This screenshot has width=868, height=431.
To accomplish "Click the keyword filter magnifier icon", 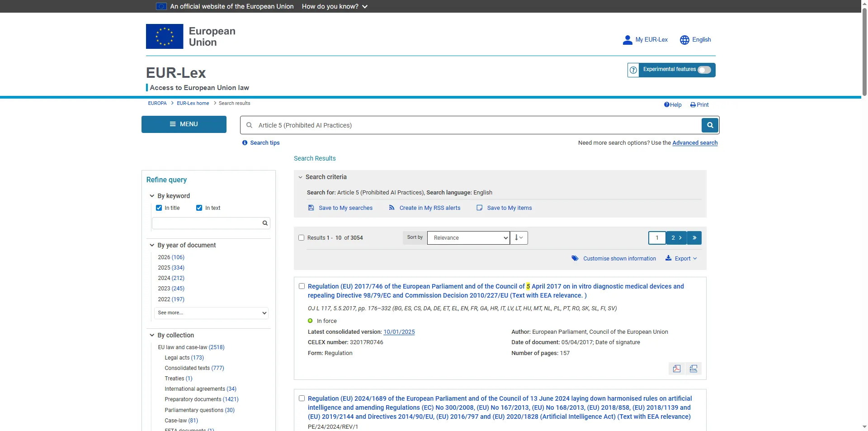I will tap(265, 223).
